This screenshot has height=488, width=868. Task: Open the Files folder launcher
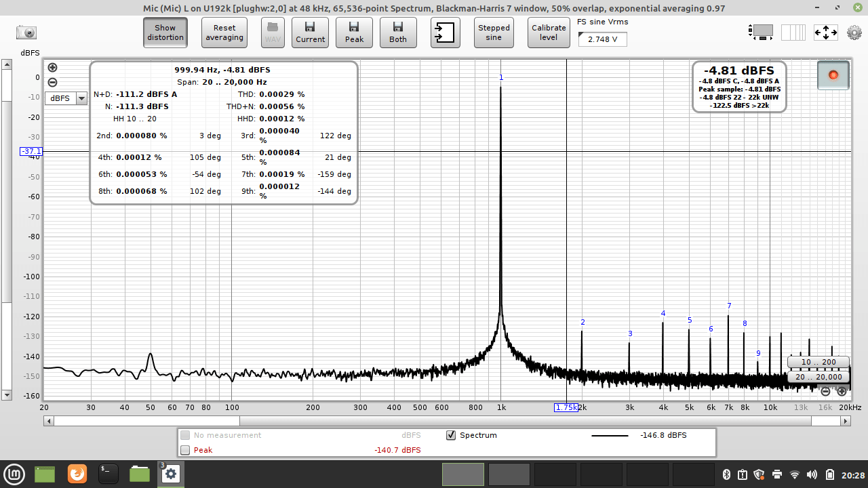[140, 474]
